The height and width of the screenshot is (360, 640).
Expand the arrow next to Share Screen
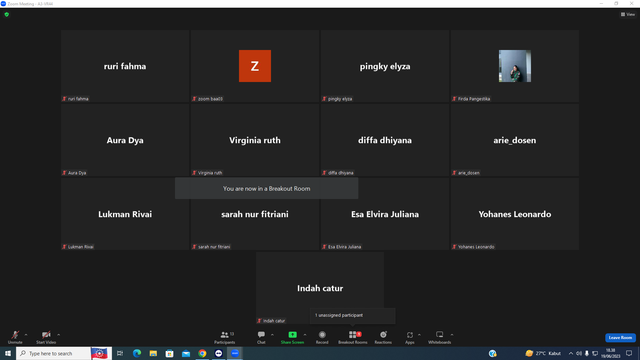(x=305, y=335)
